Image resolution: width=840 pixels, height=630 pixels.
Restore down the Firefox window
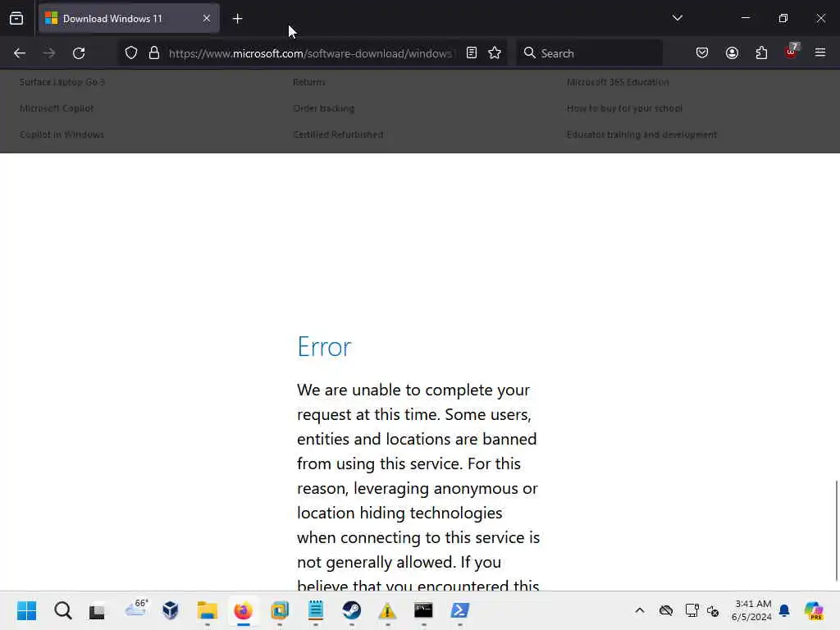pos(783,18)
